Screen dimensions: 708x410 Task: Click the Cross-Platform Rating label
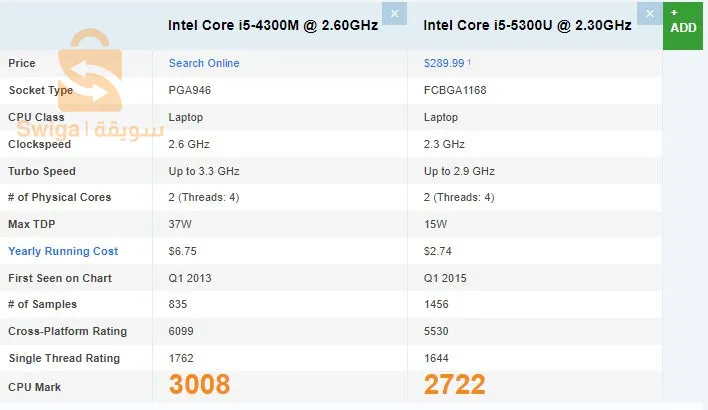point(67,331)
